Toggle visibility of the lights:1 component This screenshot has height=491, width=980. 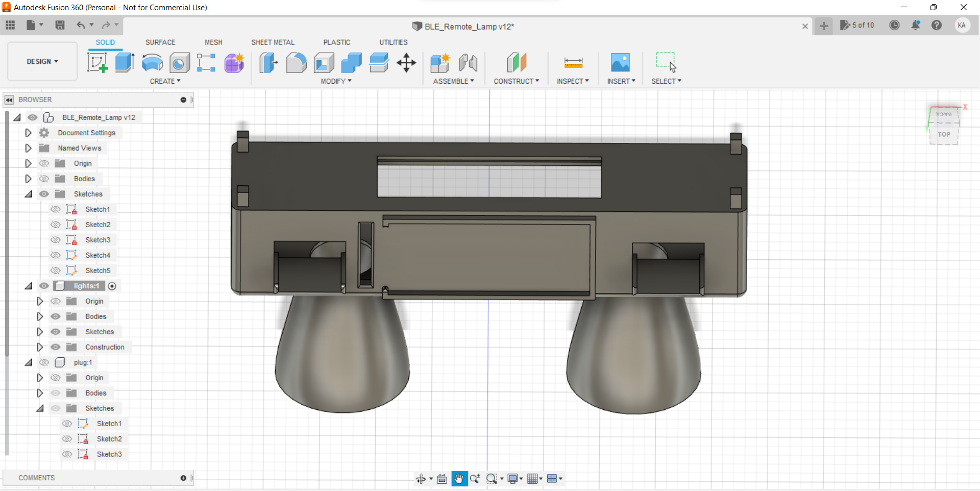tap(44, 286)
